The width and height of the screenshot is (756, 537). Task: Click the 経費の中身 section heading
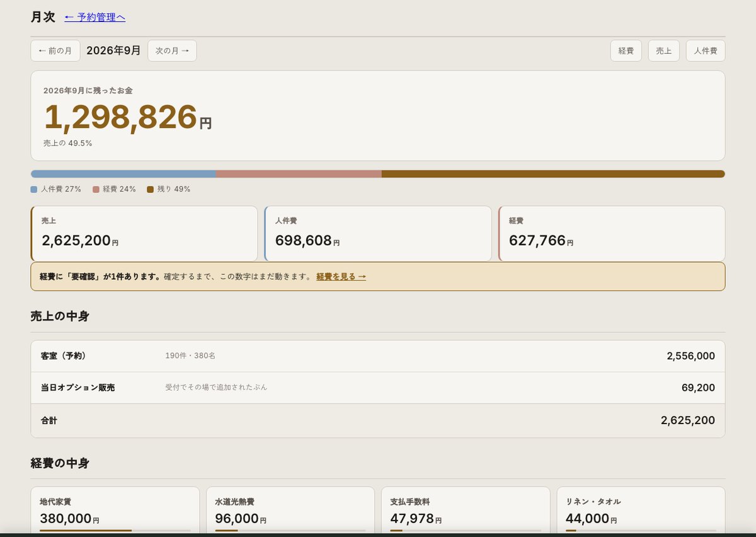60,464
